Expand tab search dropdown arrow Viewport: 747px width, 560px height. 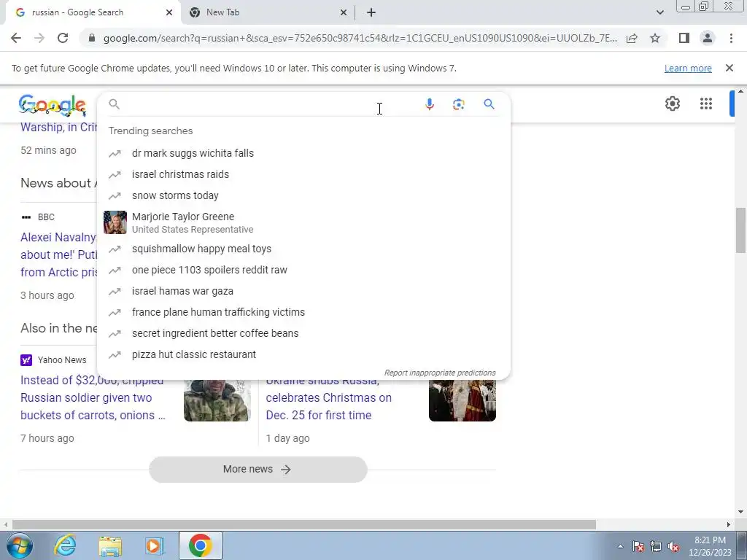(659, 12)
